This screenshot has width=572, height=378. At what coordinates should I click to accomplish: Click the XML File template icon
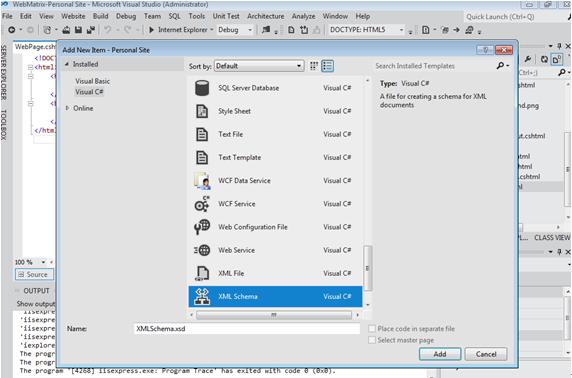pos(202,273)
